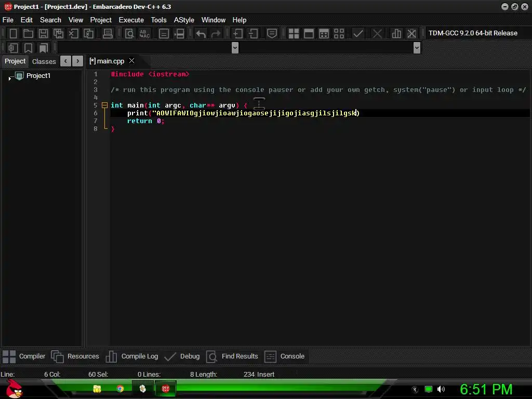The height and width of the screenshot is (399, 532).
Task: Click the Delete profiling information icon
Action: click(411, 33)
